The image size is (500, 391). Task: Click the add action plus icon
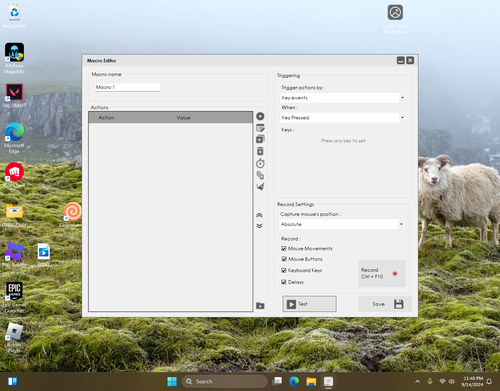pyautogui.click(x=260, y=116)
